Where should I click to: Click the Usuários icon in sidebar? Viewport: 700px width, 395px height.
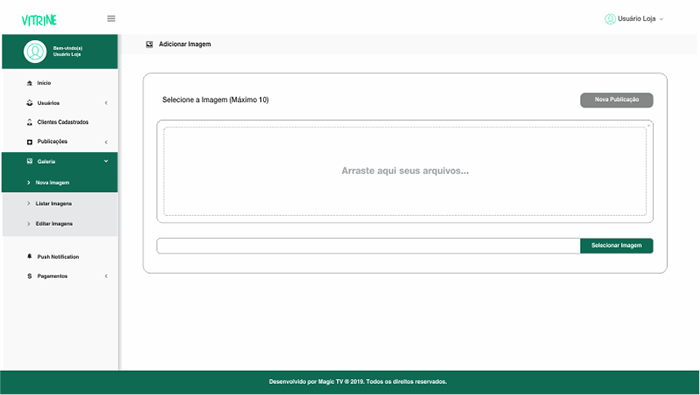point(29,103)
